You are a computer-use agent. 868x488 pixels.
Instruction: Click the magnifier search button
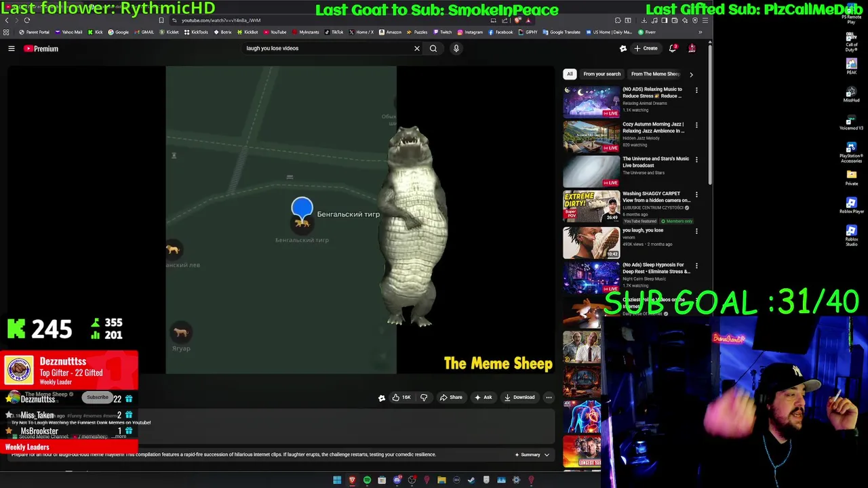[433, 48]
